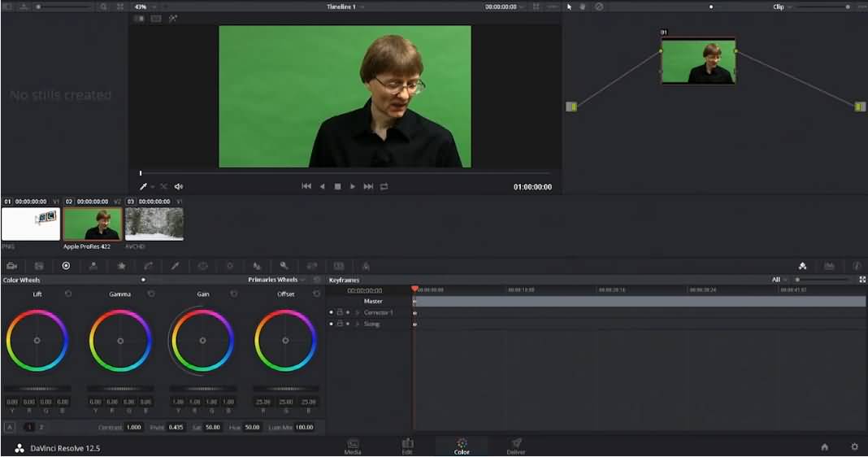Toggle loop playback
The width and height of the screenshot is (868, 457).
tap(384, 187)
